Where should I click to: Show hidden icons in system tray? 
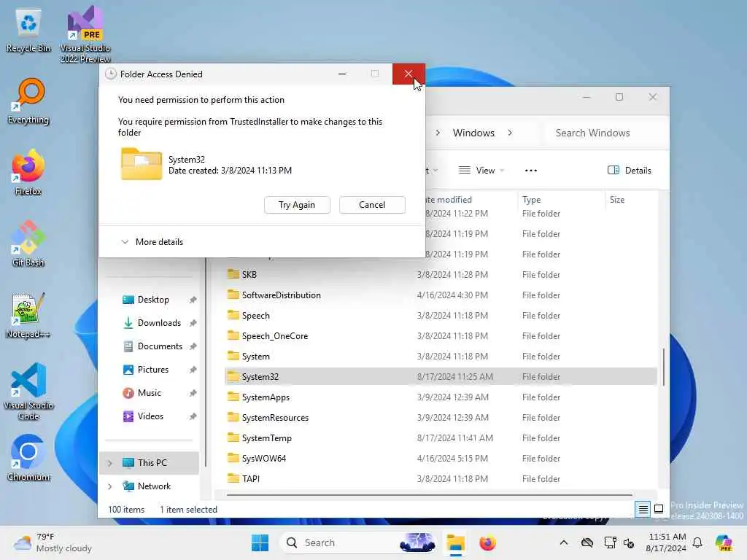click(564, 542)
